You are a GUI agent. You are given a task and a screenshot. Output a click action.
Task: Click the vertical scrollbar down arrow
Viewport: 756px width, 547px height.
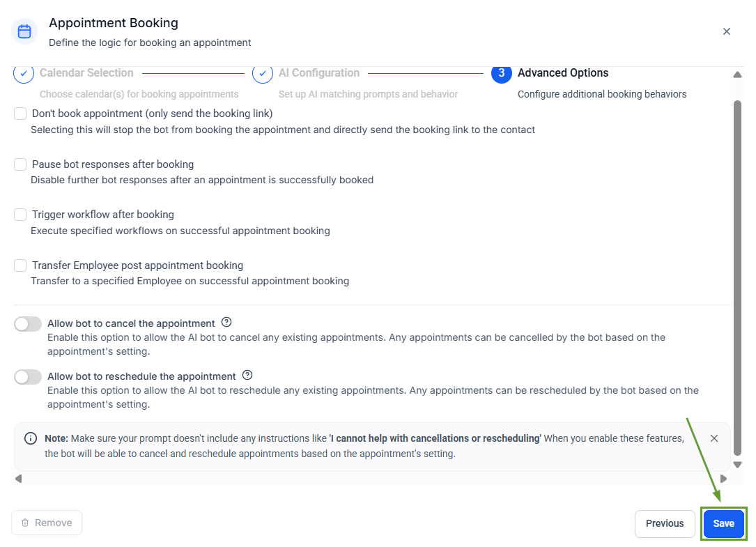pyautogui.click(x=737, y=465)
